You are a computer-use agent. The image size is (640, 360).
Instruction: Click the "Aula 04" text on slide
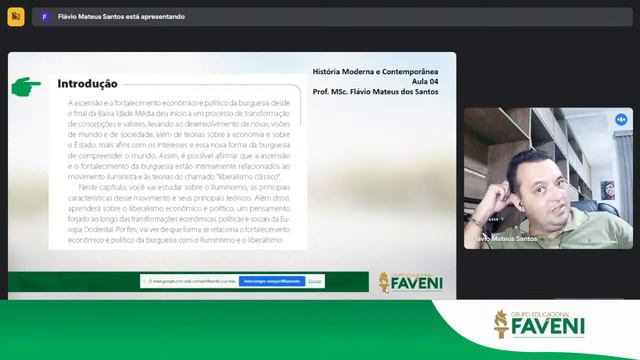pos(425,82)
